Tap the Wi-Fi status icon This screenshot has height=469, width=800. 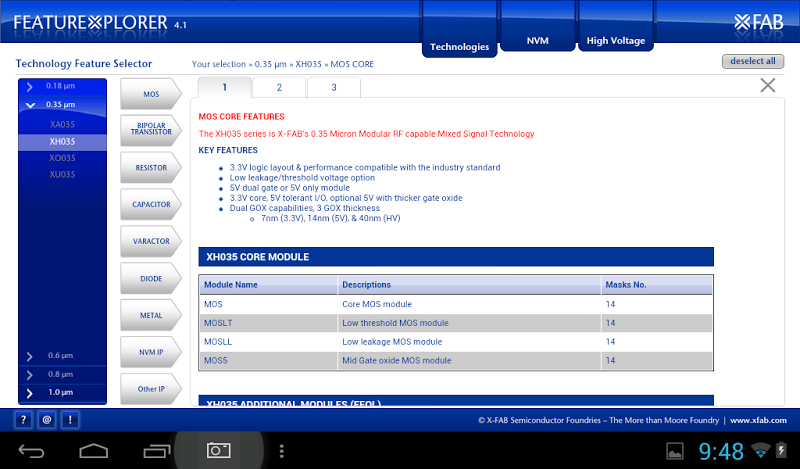[760, 450]
